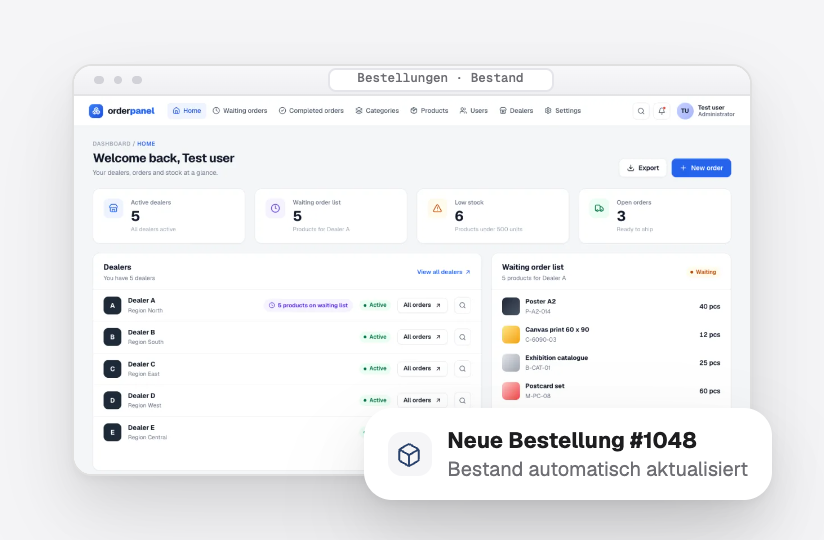This screenshot has height=540, width=824.
Task: Open All orders for Dealer A
Action: click(x=422, y=305)
